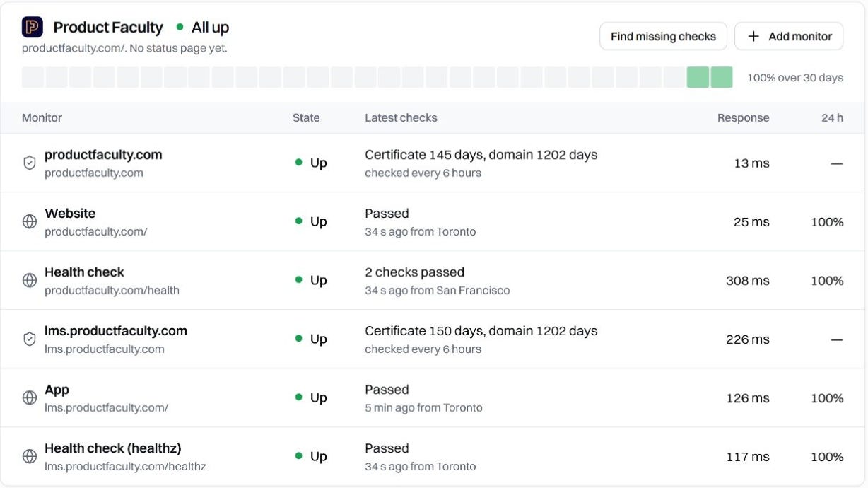This screenshot has height=488, width=868.
Task: Click the Monitor column header
Action: [x=42, y=118]
